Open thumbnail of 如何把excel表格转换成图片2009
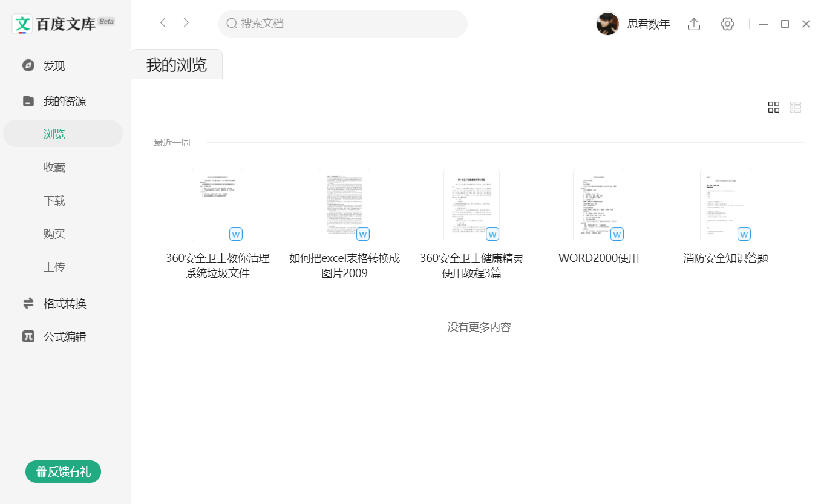 coord(345,205)
